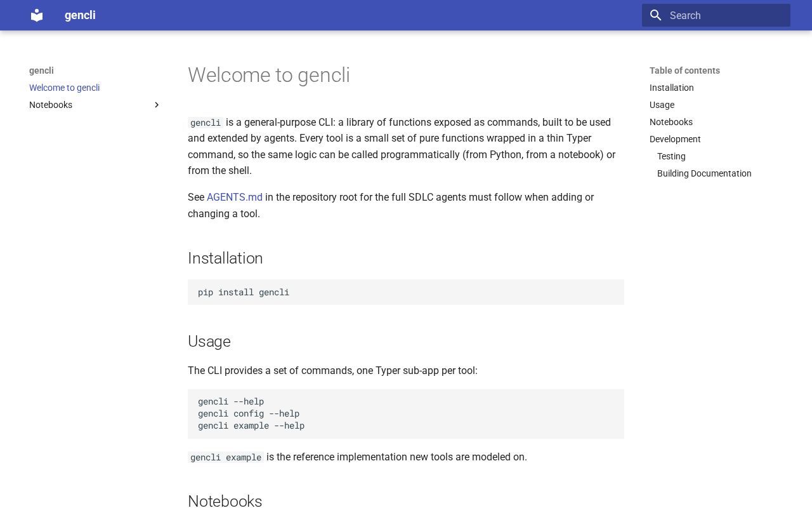Click the 'Welcome to gencli' page heading
Viewport: 812px width, 508px height.
[x=269, y=75]
